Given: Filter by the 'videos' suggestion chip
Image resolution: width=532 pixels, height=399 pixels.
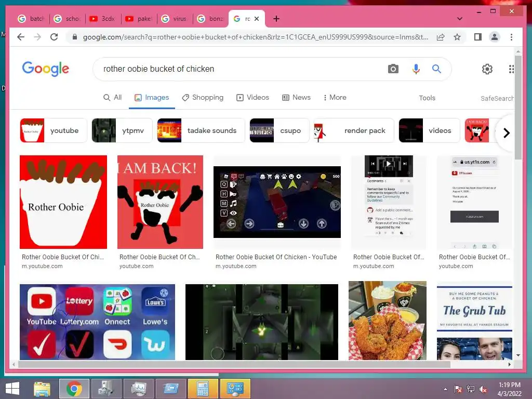Looking at the screenshot, I should point(429,130).
